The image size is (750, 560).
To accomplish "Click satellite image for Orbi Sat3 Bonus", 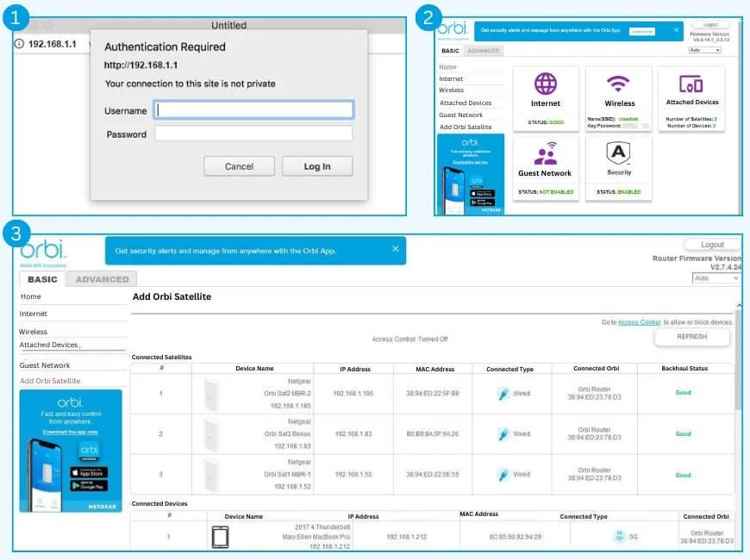I will tap(210, 434).
